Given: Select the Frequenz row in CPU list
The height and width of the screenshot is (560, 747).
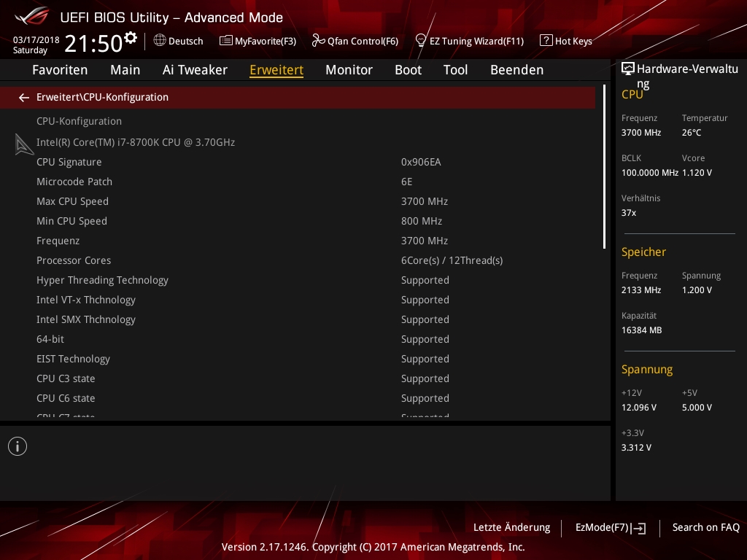Looking at the screenshot, I should pos(298,241).
